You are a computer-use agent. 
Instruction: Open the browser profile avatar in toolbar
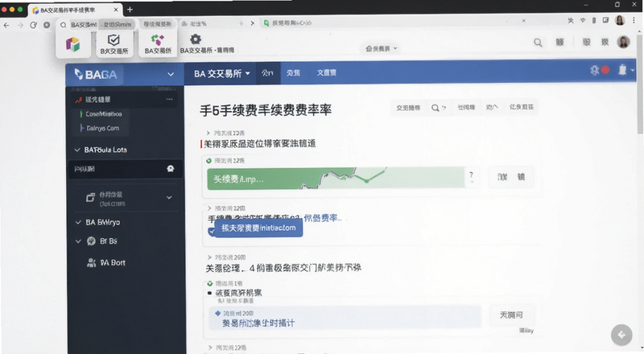pos(620,20)
